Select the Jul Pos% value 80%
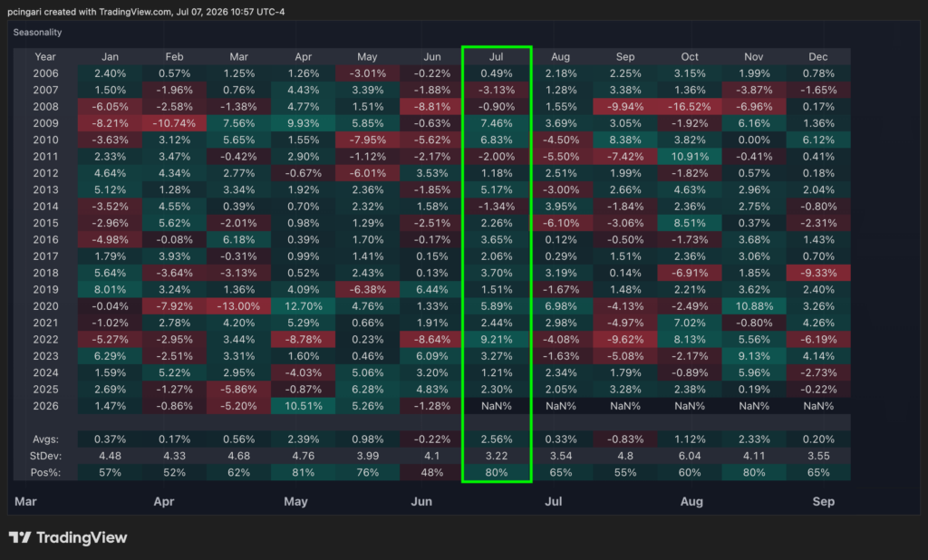 pyautogui.click(x=496, y=472)
